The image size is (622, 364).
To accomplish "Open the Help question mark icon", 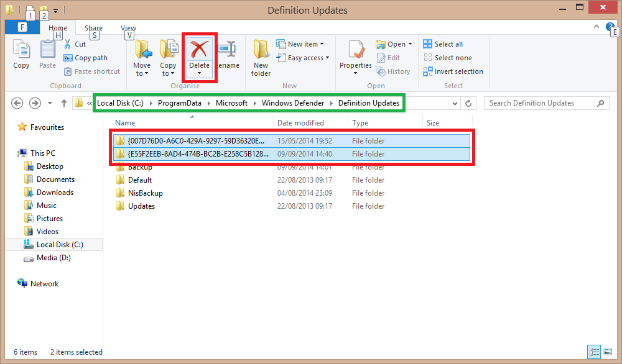I will (x=610, y=27).
